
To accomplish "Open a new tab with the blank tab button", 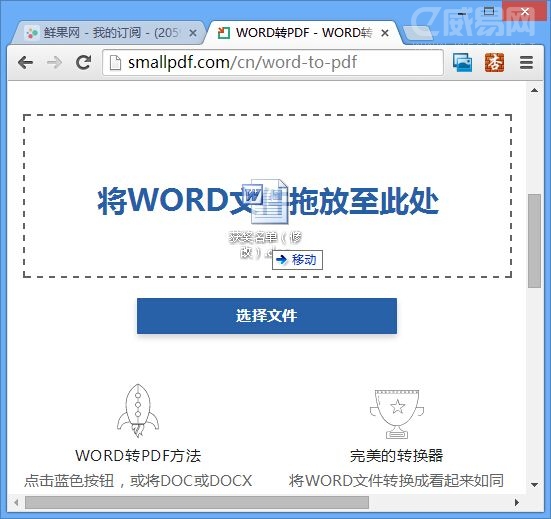I will (417, 33).
